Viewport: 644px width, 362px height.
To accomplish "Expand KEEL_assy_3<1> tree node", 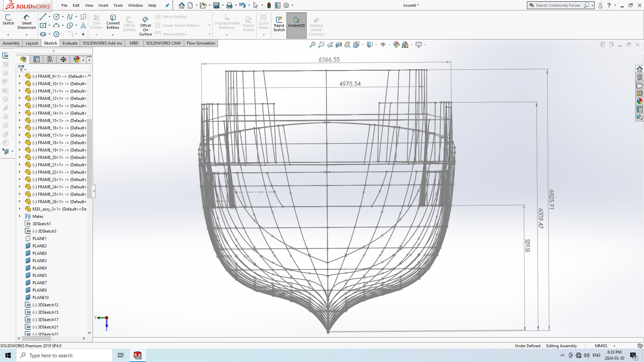I will pyautogui.click(x=20, y=209).
